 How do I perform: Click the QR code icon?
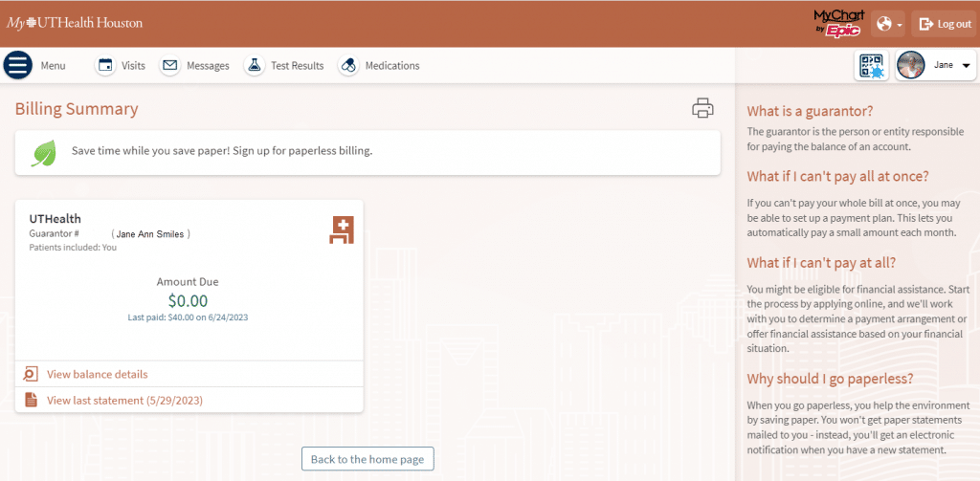pyautogui.click(x=871, y=66)
